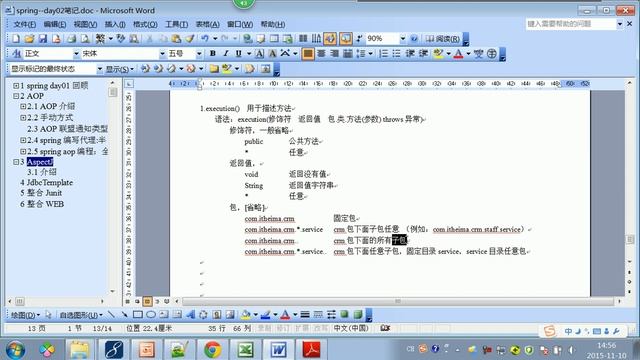The height and width of the screenshot is (360, 640).
Task: Jump to 5 整合 Junit heading
Action: pyautogui.click(x=41, y=193)
